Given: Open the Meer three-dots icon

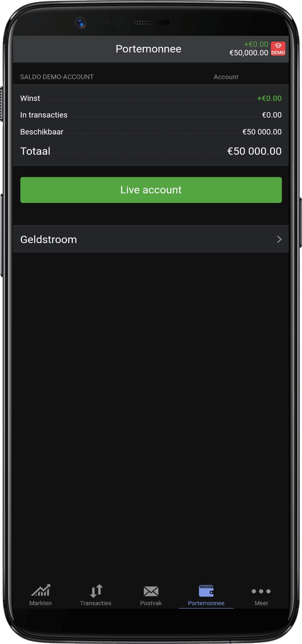Looking at the screenshot, I should click(x=261, y=591).
